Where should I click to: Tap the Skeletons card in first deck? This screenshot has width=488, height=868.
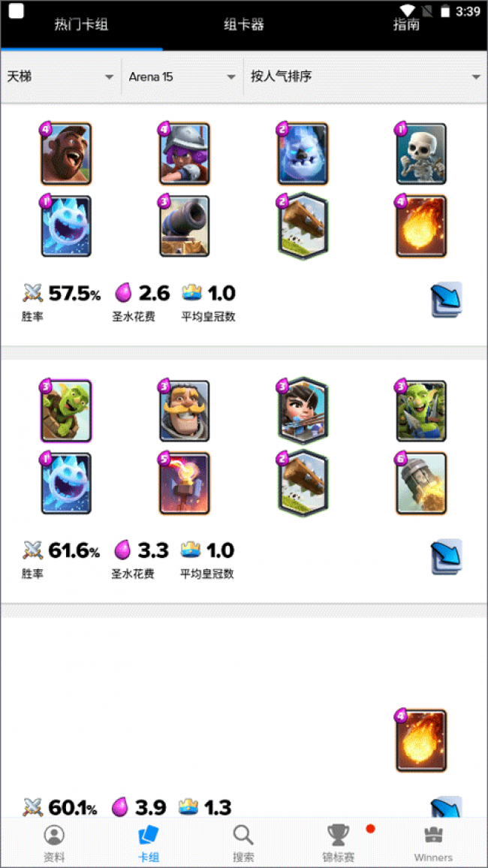coord(421,154)
